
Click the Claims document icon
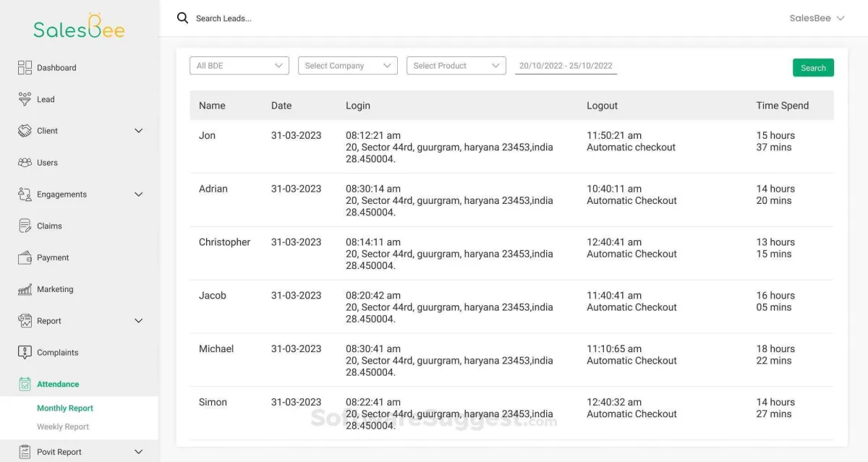pos(25,226)
